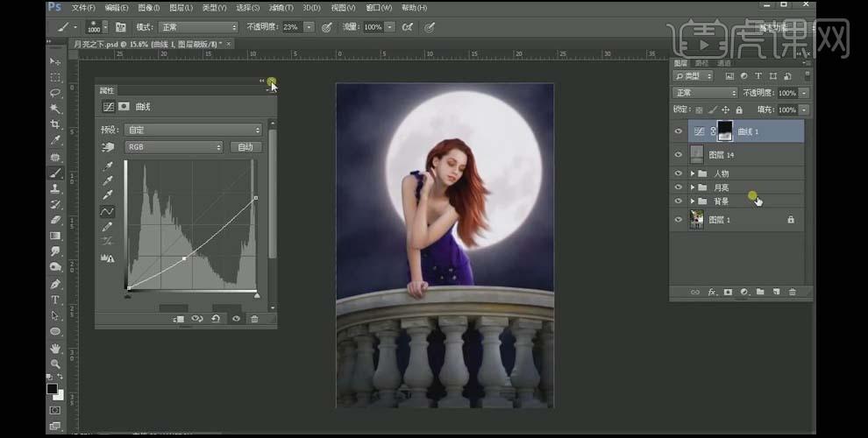Select the Hand tool
The image size is (868, 438).
(55, 349)
